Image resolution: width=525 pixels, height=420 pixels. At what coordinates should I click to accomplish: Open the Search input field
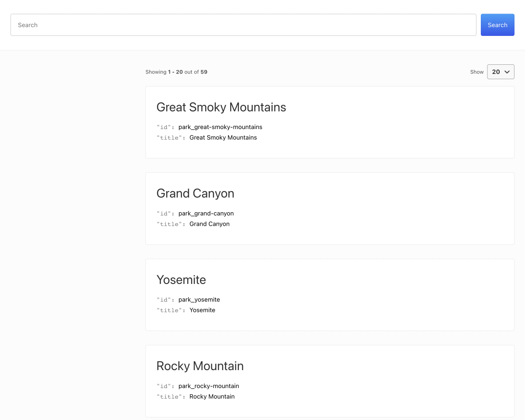click(x=243, y=25)
